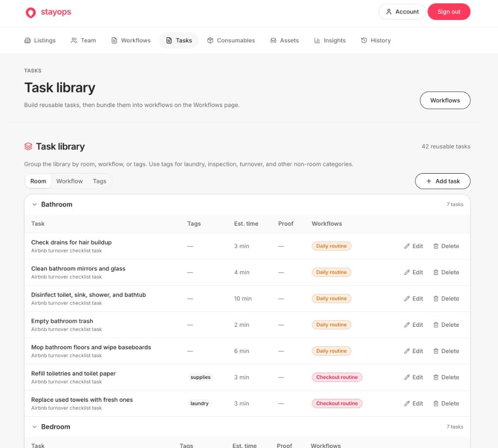Click the 'Mop bathroom floors and wipe baseboards' task name
The height and width of the screenshot is (448, 498).
[x=91, y=347]
